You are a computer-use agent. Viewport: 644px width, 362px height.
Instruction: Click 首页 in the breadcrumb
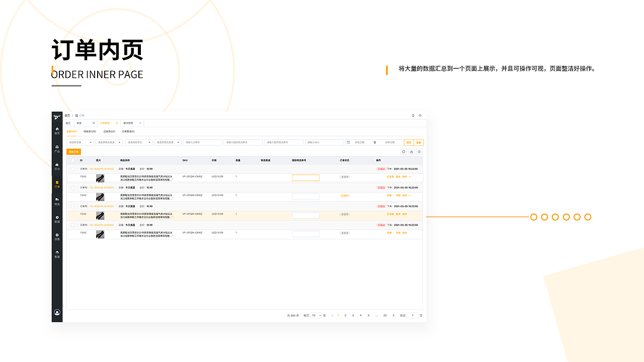pyautogui.click(x=67, y=116)
